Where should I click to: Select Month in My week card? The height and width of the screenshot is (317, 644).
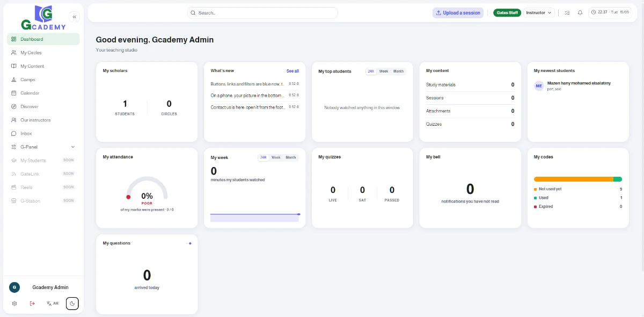click(x=290, y=157)
